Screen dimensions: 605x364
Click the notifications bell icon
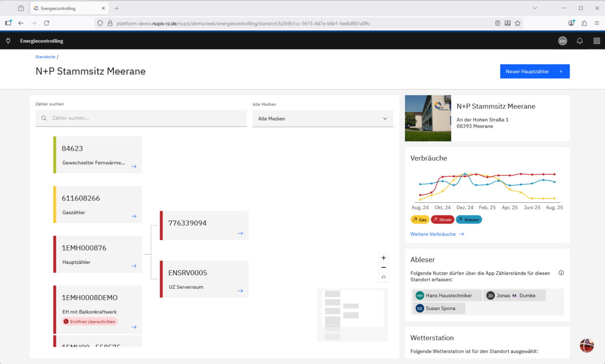click(x=579, y=41)
